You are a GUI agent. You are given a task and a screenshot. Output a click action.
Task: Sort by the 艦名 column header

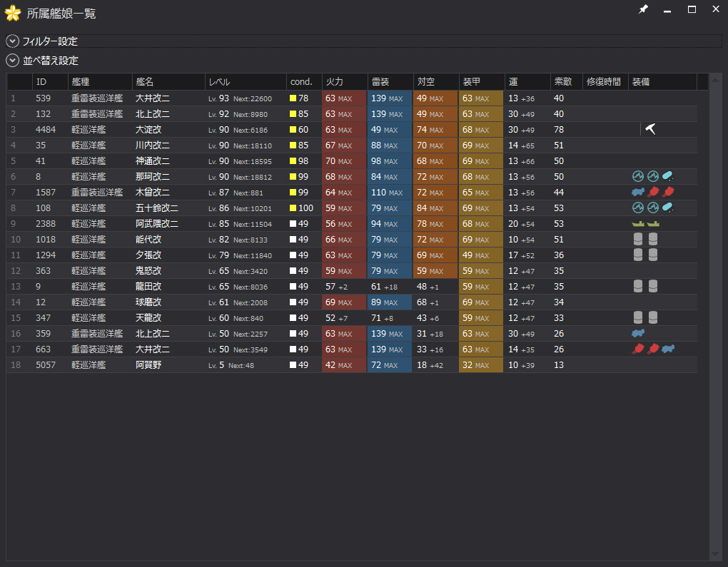[x=168, y=82]
